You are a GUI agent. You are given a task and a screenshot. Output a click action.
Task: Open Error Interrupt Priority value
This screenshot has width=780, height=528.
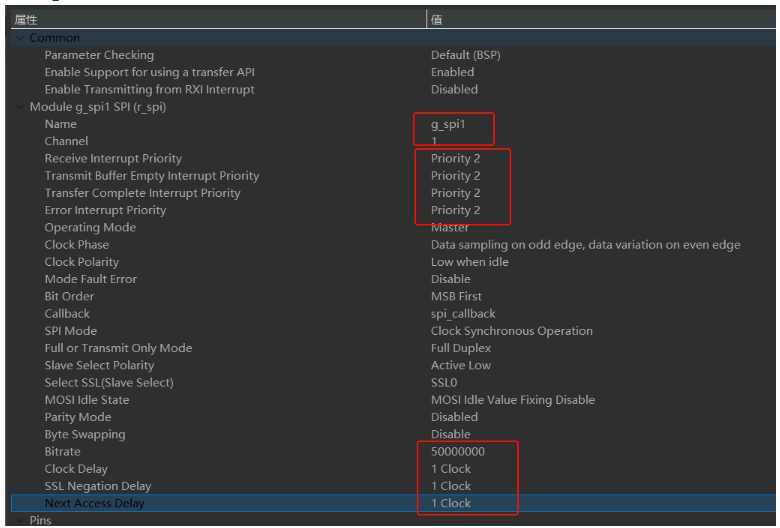coord(455,210)
